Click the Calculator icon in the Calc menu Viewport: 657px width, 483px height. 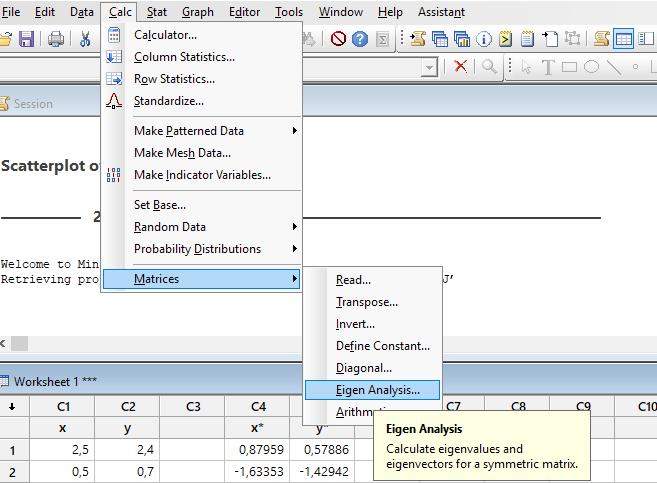(x=114, y=35)
